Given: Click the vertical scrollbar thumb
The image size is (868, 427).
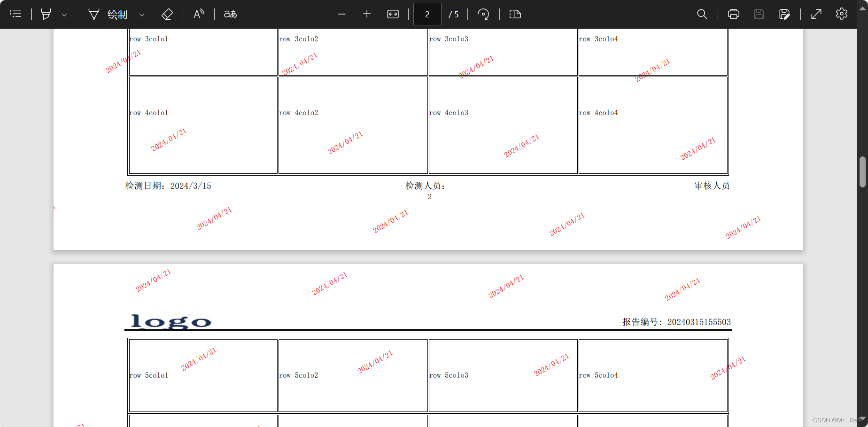Looking at the screenshot, I should pyautogui.click(x=862, y=172).
